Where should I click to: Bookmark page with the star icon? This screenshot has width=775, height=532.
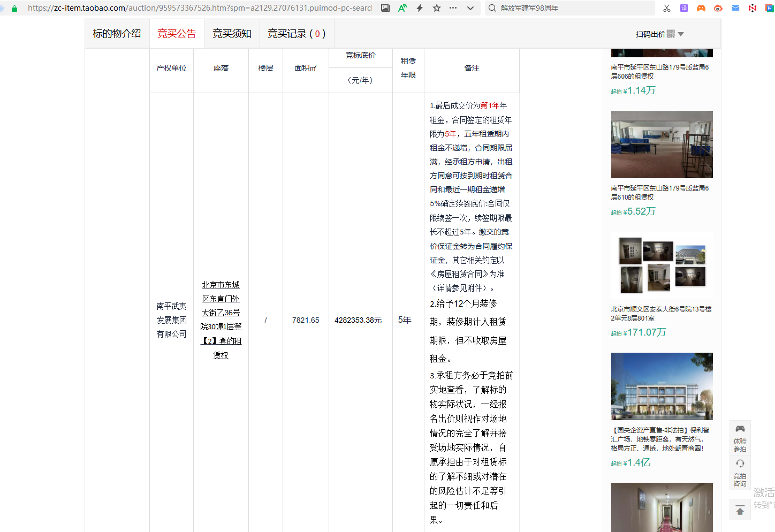click(x=437, y=8)
